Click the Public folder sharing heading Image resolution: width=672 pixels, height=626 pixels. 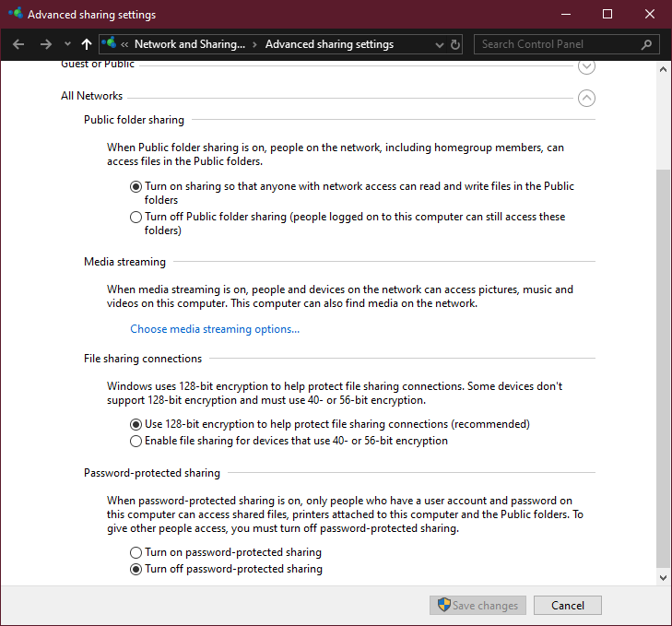point(134,120)
